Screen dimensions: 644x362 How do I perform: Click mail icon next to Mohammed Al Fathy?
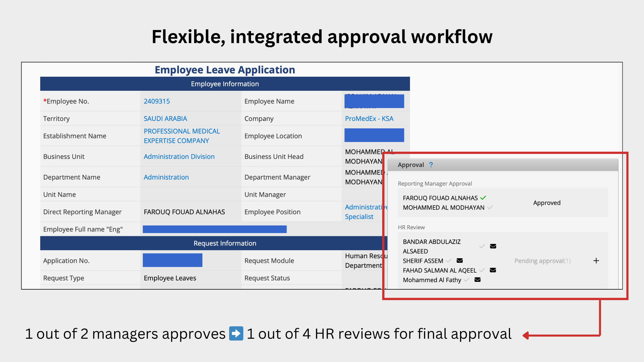click(x=478, y=280)
